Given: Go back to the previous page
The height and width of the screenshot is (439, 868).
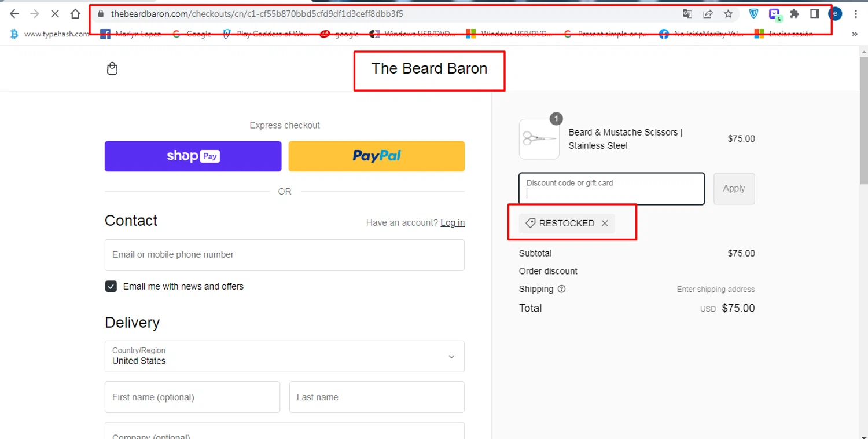Looking at the screenshot, I should tap(14, 14).
